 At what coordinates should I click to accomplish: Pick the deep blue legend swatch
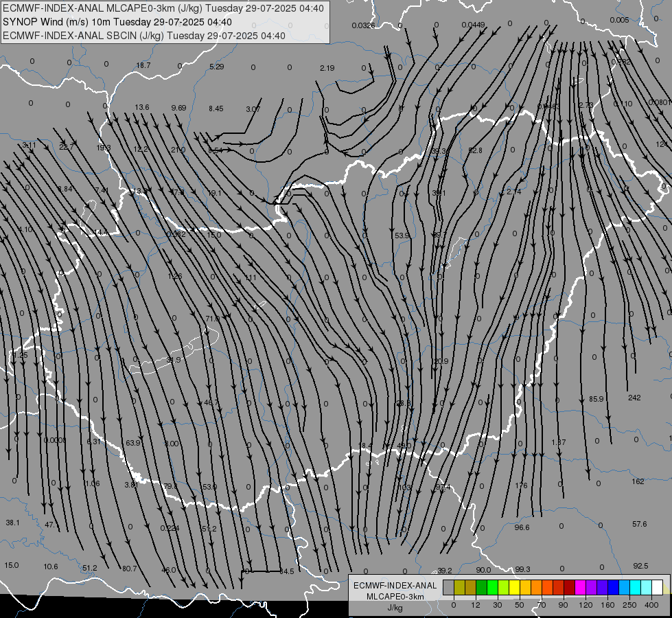(x=613, y=587)
